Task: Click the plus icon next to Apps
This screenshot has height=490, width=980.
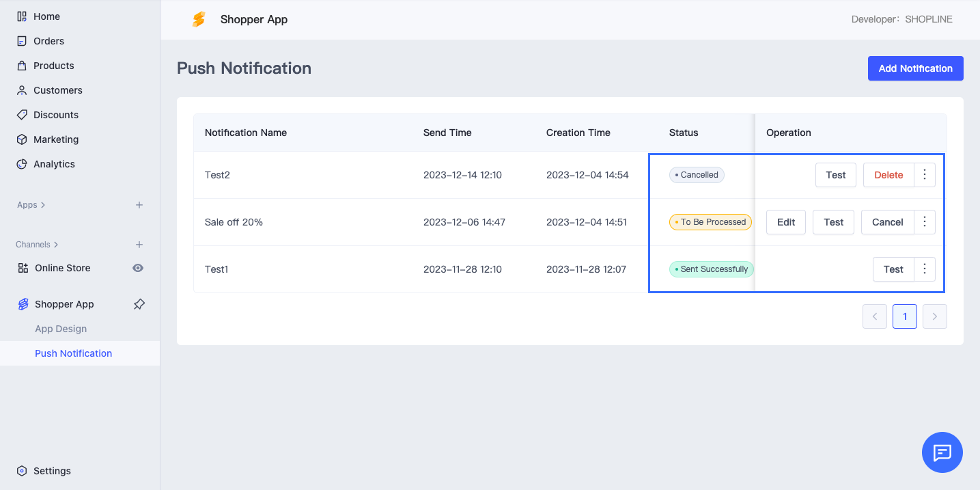Action: pyautogui.click(x=139, y=205)
